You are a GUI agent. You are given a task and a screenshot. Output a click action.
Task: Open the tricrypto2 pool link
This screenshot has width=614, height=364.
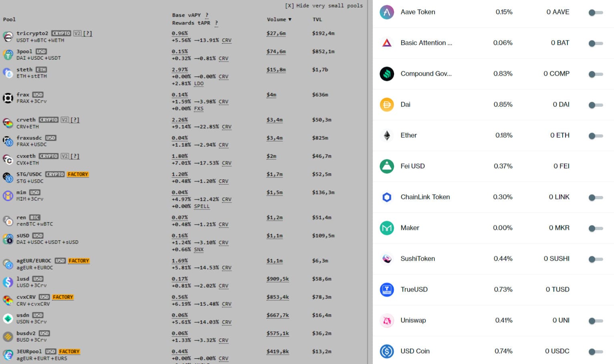pos(32,33)
